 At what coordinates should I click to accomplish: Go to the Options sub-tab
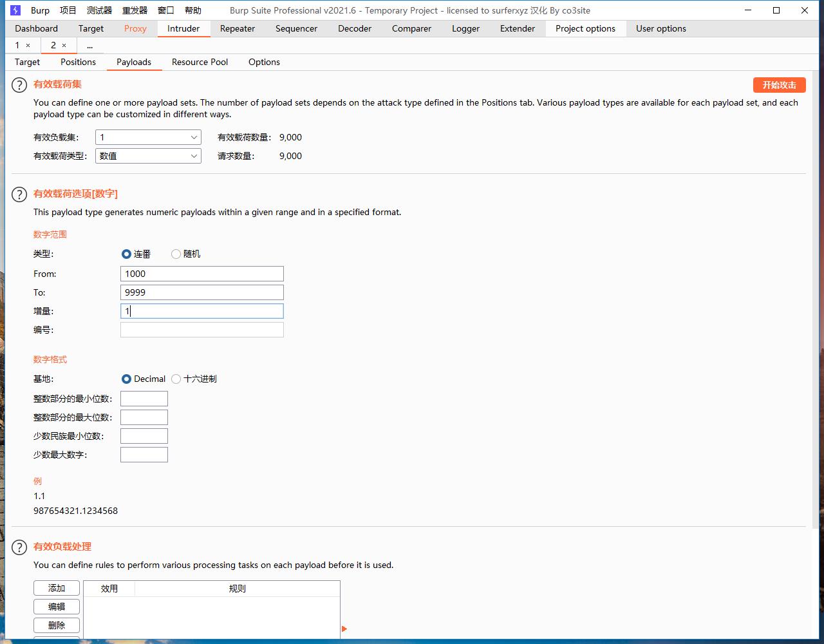pyautogui.click(x=264, y=62)
